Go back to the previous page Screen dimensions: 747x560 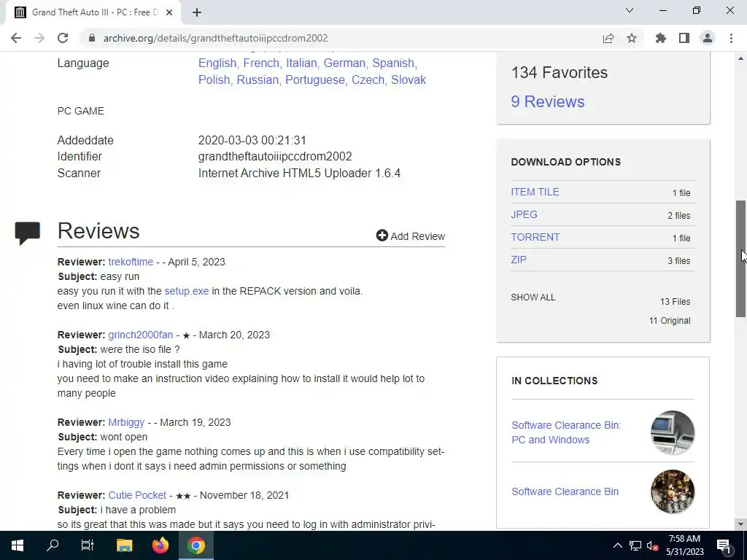[x=16, y=38]
